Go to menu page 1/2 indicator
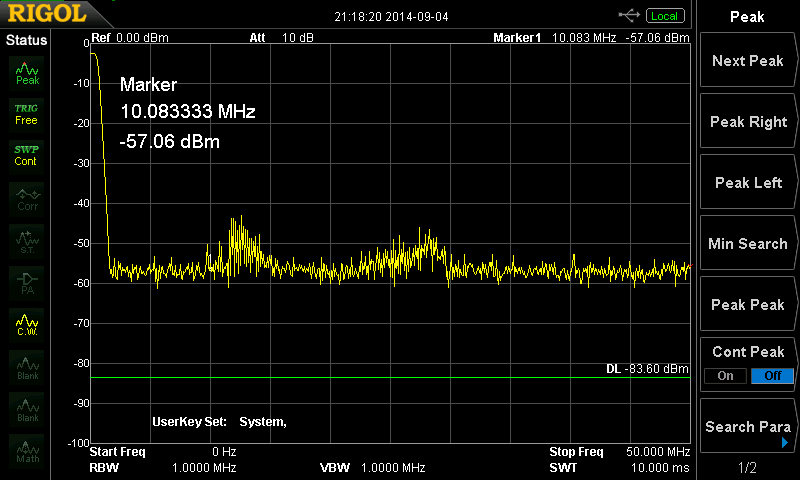This screenshot has width=800, height=480. click(747, 467)
